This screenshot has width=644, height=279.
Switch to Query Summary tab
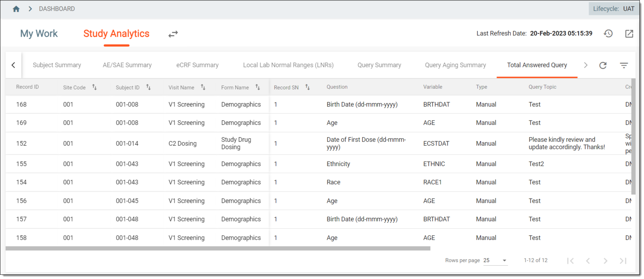pyautogui.click(x=379, y=65)
